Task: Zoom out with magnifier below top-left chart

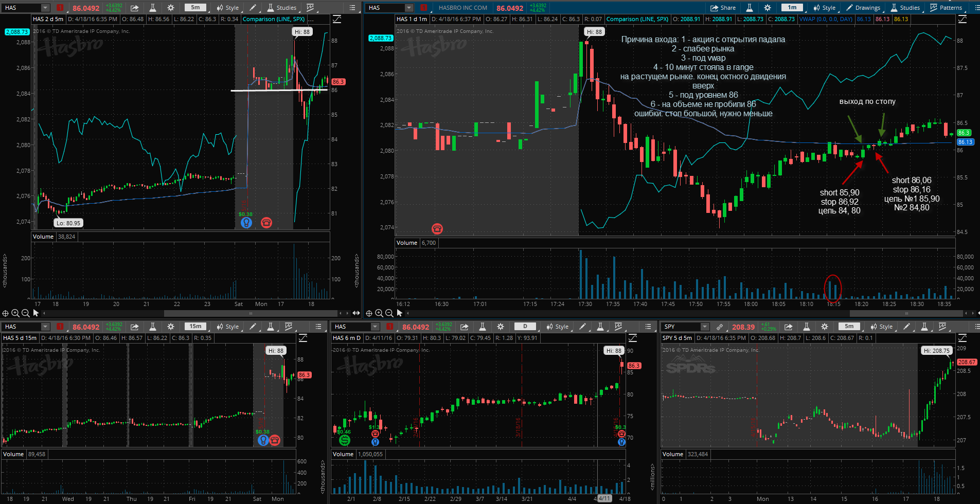Action: pos(25,313)
